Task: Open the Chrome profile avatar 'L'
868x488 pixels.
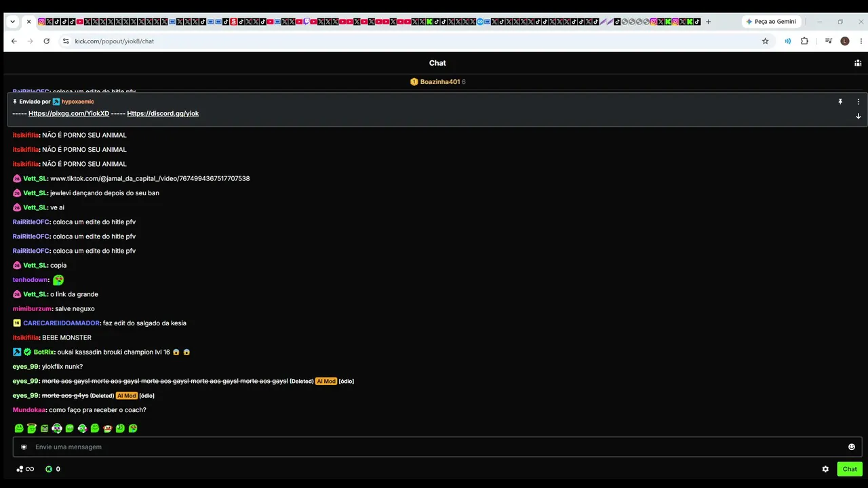Action: 845,41
